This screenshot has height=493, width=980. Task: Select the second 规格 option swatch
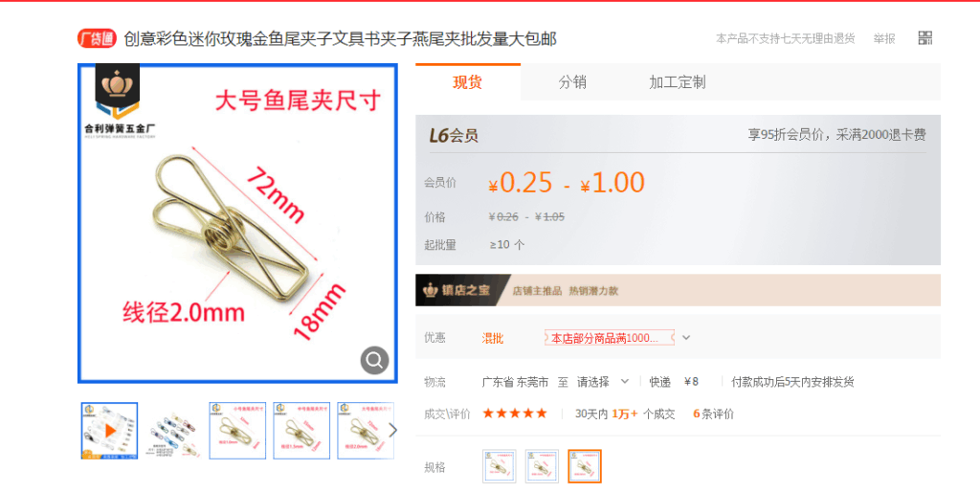(x=542, y=466)
